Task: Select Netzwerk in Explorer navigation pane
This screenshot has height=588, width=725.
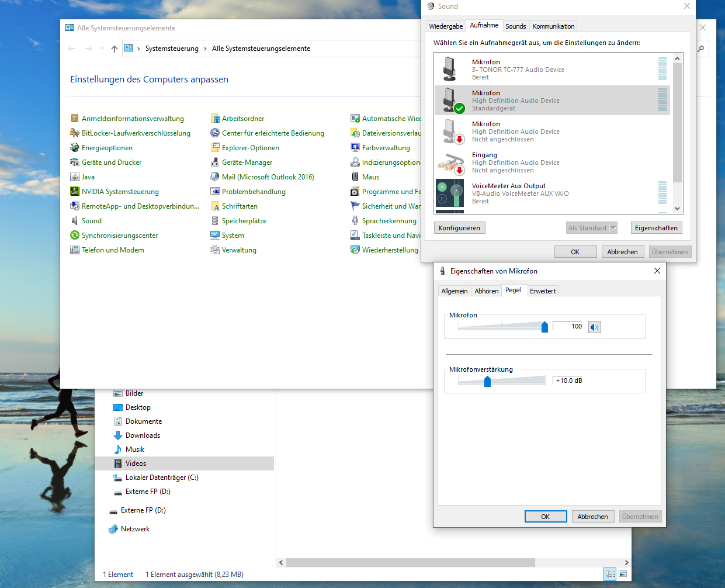Action: [135, 529]
